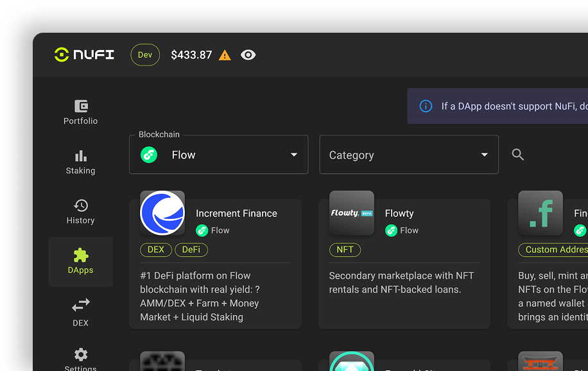Select the DeFi tag chip
The height and width of the screenshot is (371, 588).
[x=191, y=250]
